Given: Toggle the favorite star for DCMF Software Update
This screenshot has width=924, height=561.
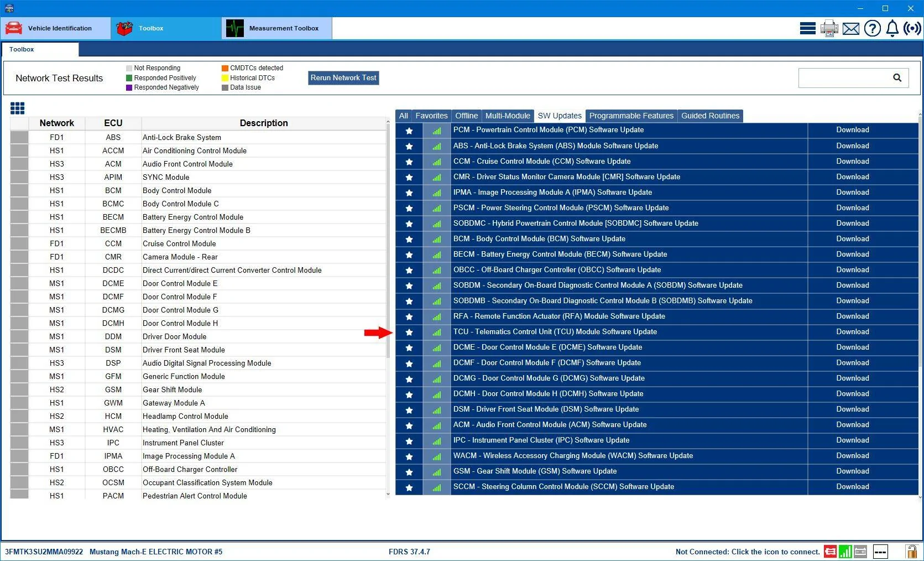Looking at the screenshot, I should [409, 363].
